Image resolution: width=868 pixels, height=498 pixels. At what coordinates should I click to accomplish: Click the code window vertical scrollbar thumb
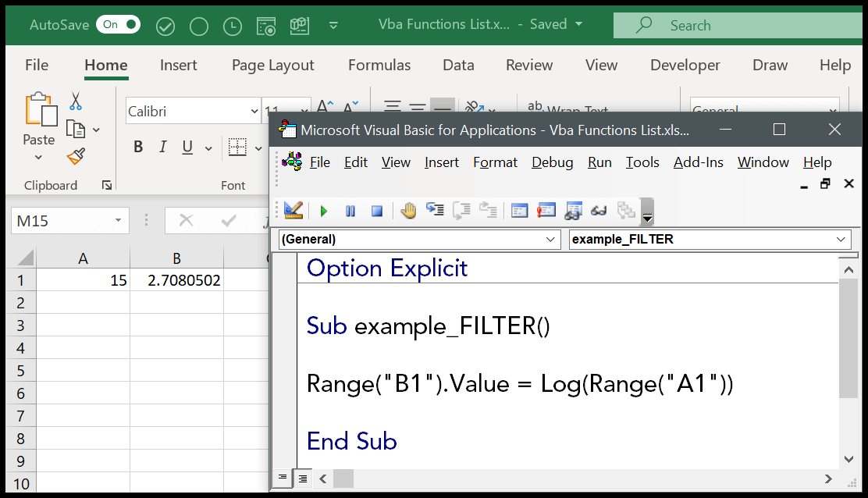(x=848, y=336)
